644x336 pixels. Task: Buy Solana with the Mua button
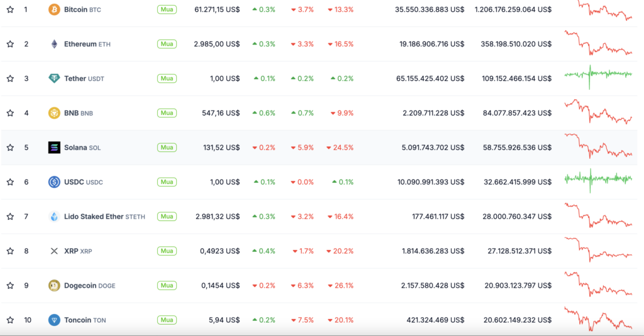167,148
